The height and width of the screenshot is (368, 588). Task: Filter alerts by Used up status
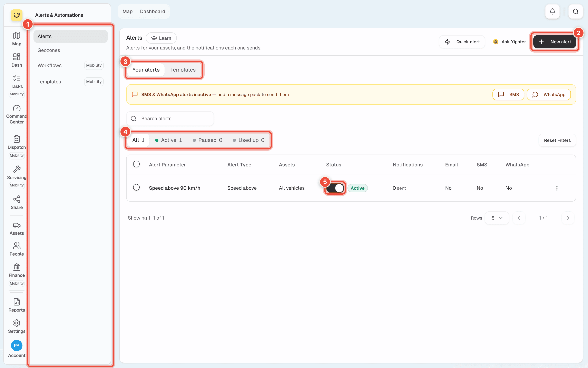248,140
